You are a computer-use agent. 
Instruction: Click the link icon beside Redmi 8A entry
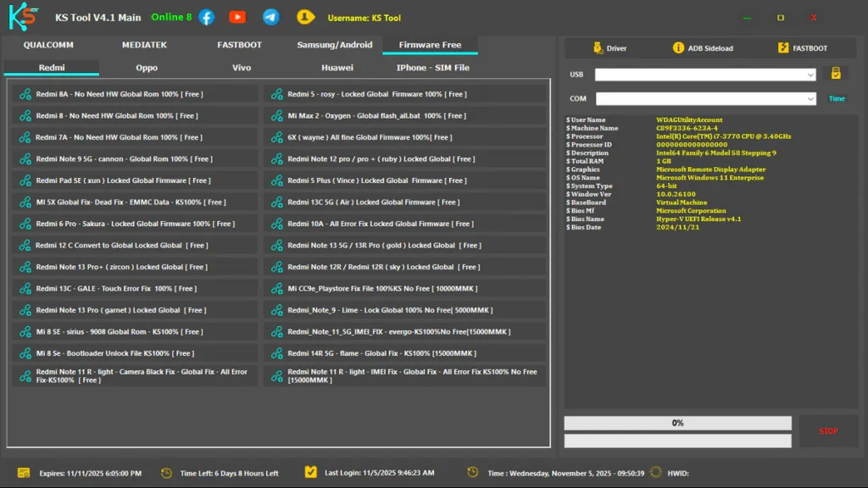pos(25,94)
